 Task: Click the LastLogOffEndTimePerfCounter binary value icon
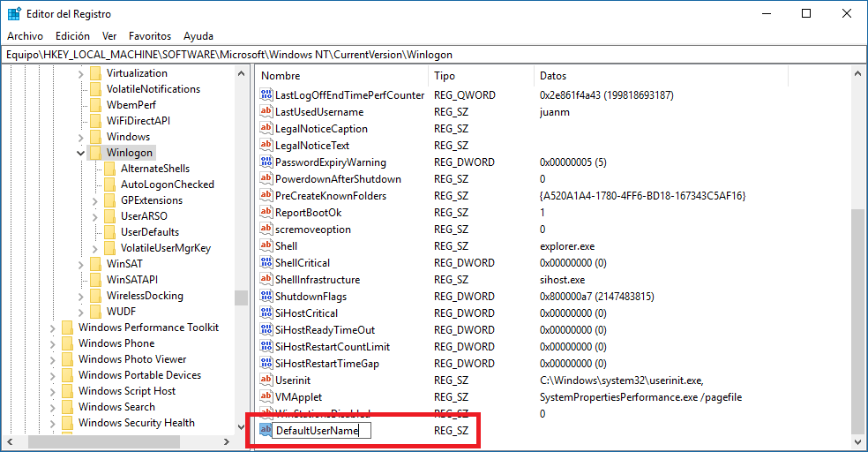coord(266,94)
